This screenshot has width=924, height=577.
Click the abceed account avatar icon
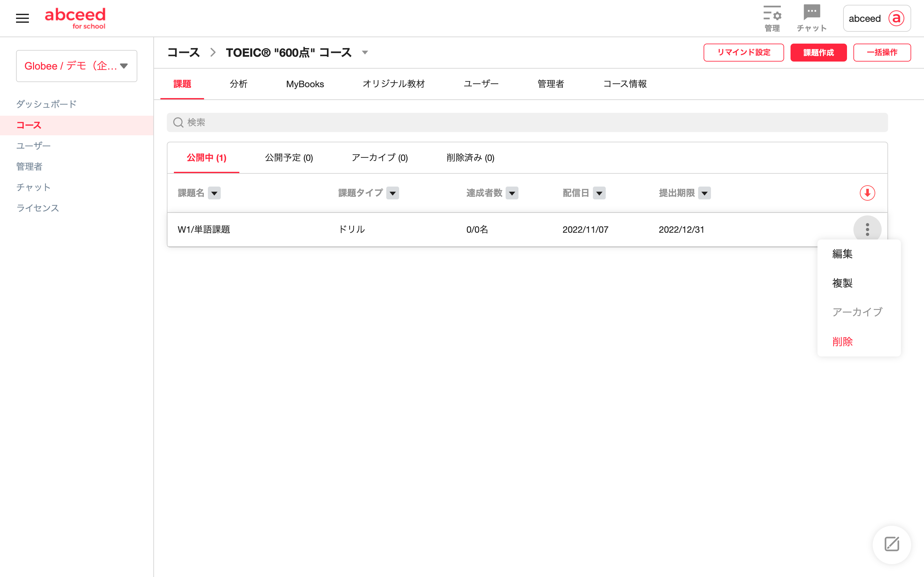pyautogui.click(x=896, y=18)
